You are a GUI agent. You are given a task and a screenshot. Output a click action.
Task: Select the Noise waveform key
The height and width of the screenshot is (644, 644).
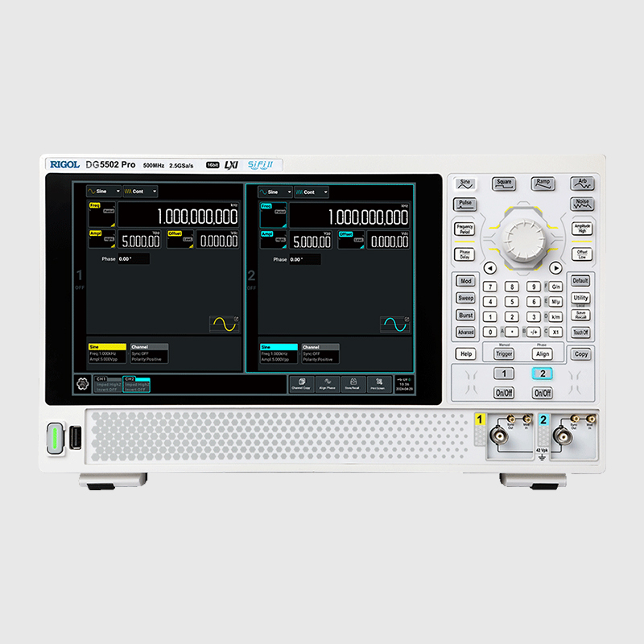click(x=582, y=204)
